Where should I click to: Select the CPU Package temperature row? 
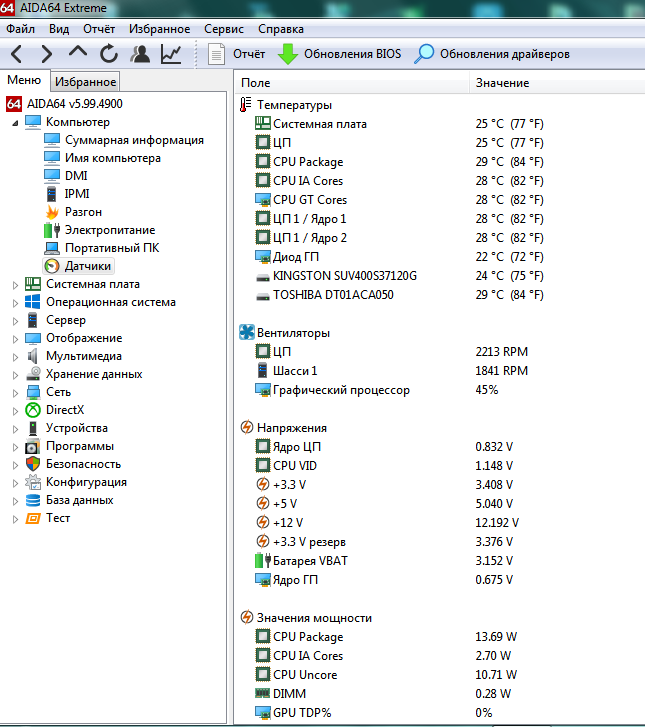(307, 162)
